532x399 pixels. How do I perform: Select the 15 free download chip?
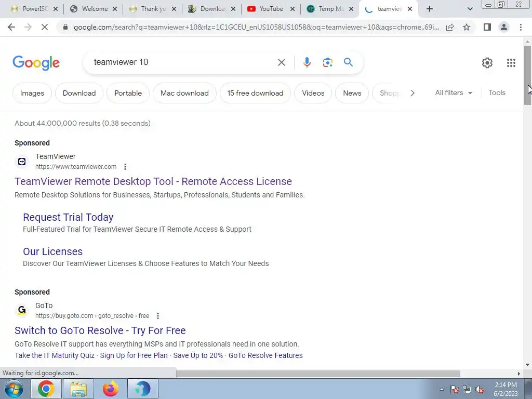(255, 93)
